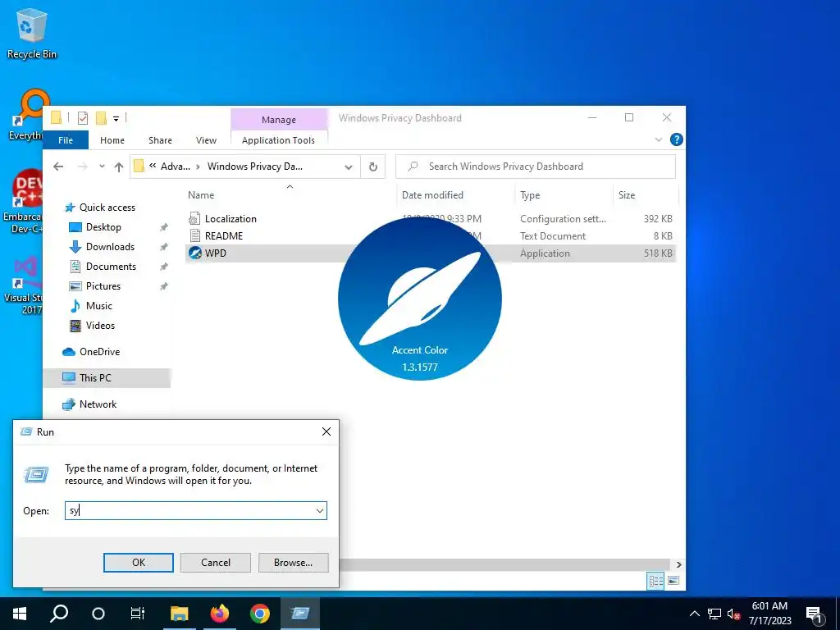Switch to the Run app on the taskbar
Screen dimensions: 840x630
[300, 614]
